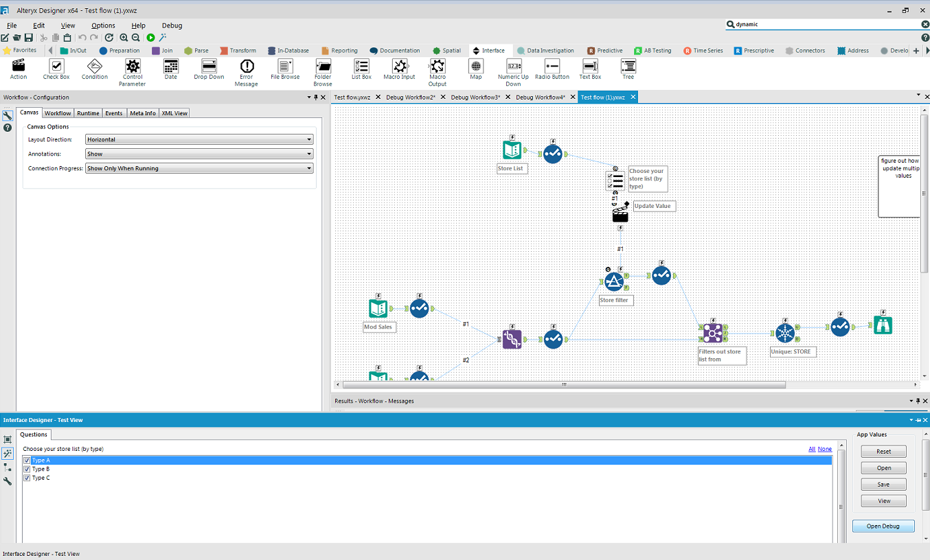The width and height of the screenshot is (930, 560).
Task: Clear the search field with X icon
Action: (x=925, y=24)
